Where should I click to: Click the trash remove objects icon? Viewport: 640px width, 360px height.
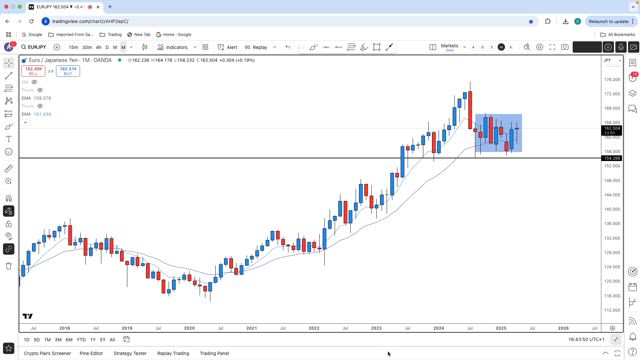coord(9,266)
